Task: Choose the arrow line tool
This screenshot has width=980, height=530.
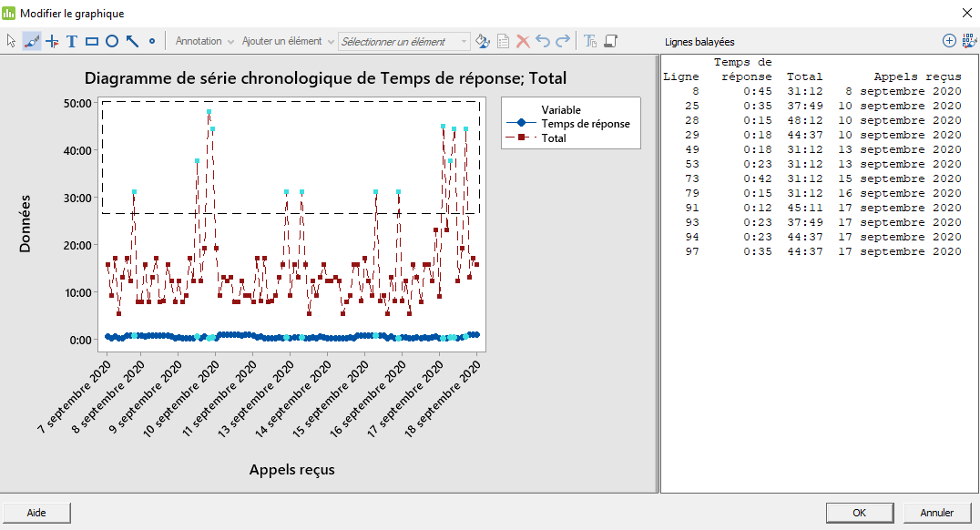Action: point(132,41)
